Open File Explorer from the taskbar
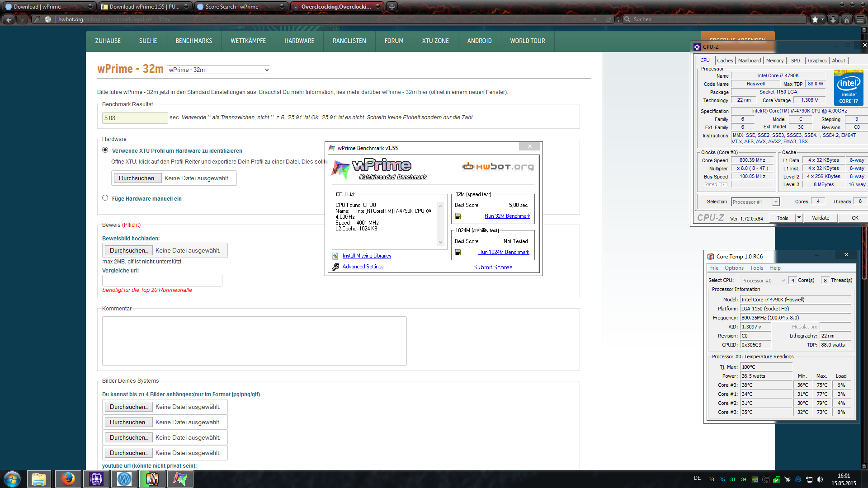Viewport: 868px width, 488px height. pos(39,479)
